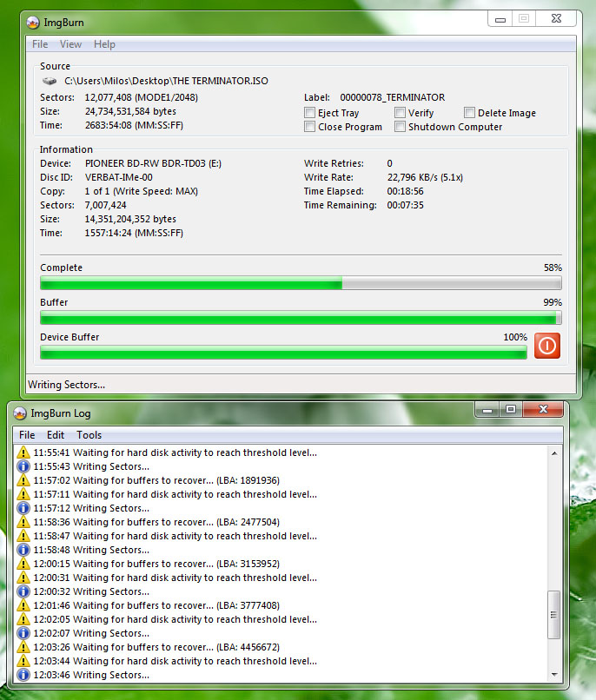The height and width of the screenshot is (700, 596).
Task: Select log line with LBA: 1891936
Action: pyautogui.click(x=156, y=480)
